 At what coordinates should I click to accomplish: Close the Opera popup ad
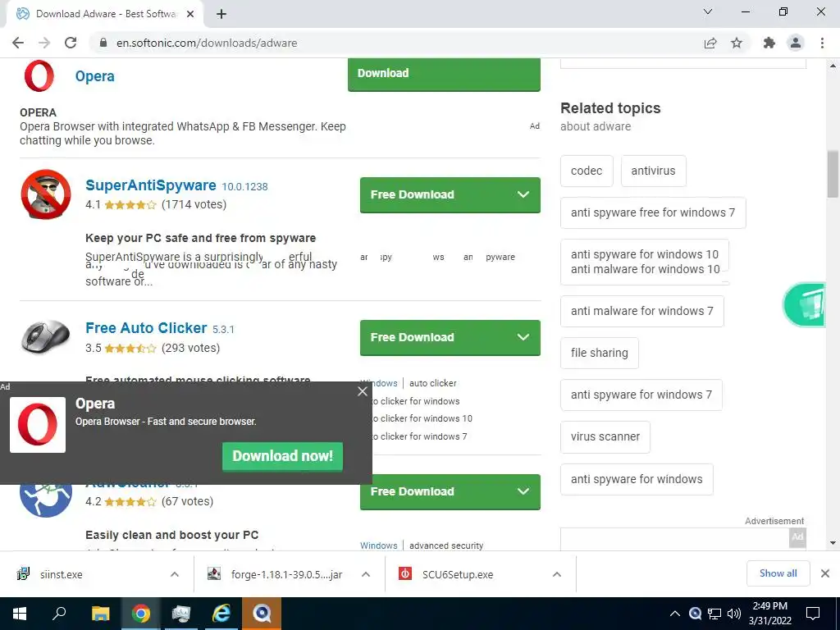[x=363, y=391]
